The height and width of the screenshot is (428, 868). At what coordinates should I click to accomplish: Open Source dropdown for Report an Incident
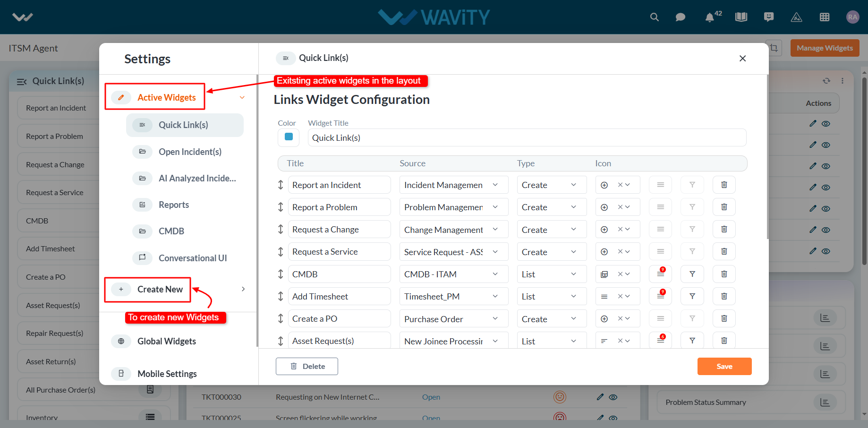pyautogui.click(x=454, y=185)
